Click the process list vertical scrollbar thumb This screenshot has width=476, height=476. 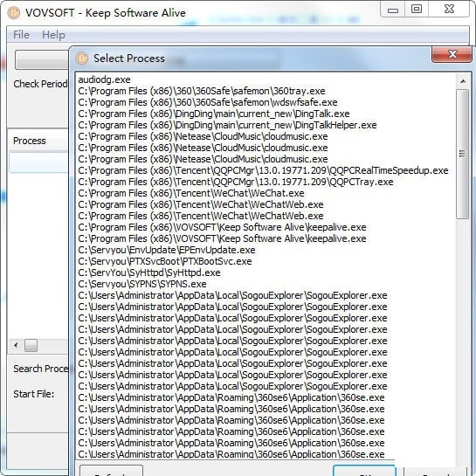462,154
